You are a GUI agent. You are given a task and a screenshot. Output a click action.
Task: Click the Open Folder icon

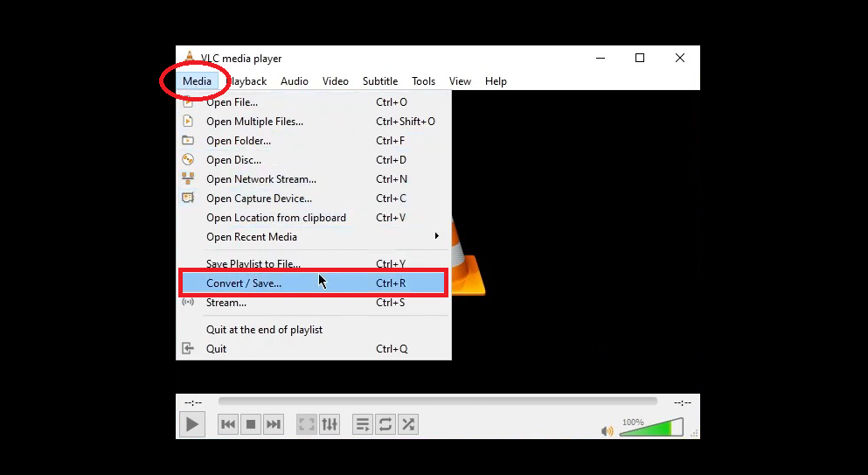[188, 140]
